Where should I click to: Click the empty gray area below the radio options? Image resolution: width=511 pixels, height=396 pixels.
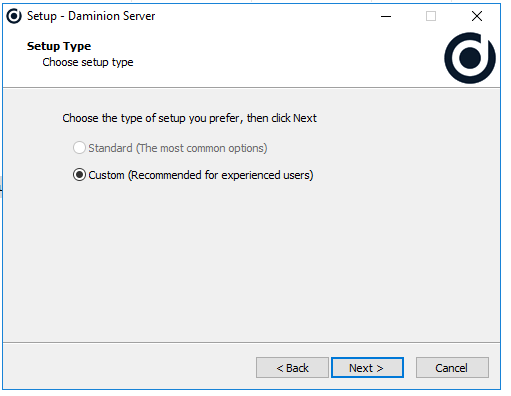(252, 260)
